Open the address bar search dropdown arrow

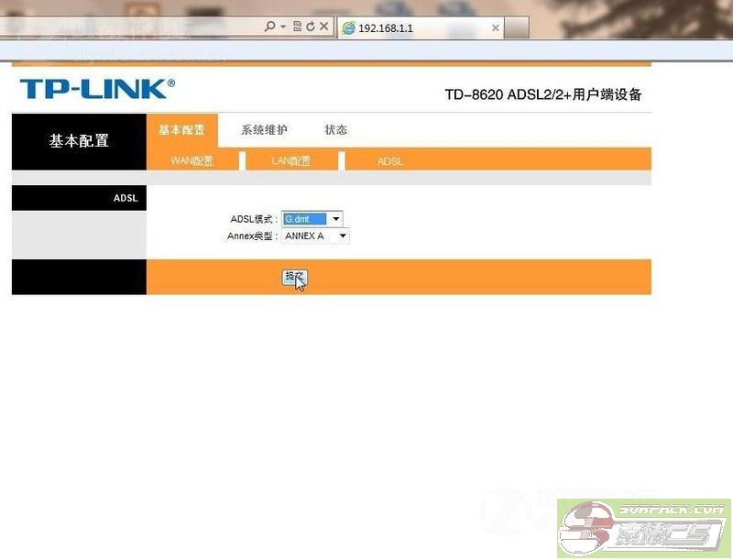[x=283, y=27]
